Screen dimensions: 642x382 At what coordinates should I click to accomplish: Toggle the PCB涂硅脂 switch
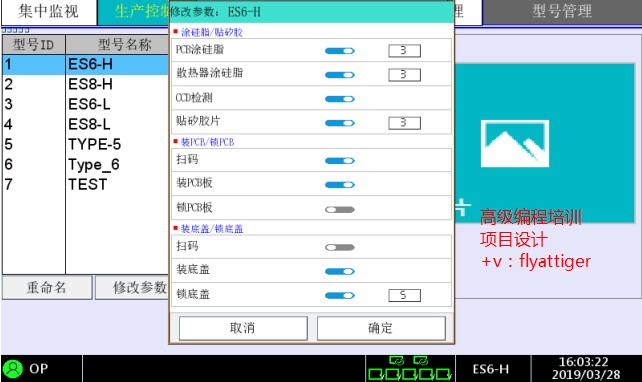(340, 51)
